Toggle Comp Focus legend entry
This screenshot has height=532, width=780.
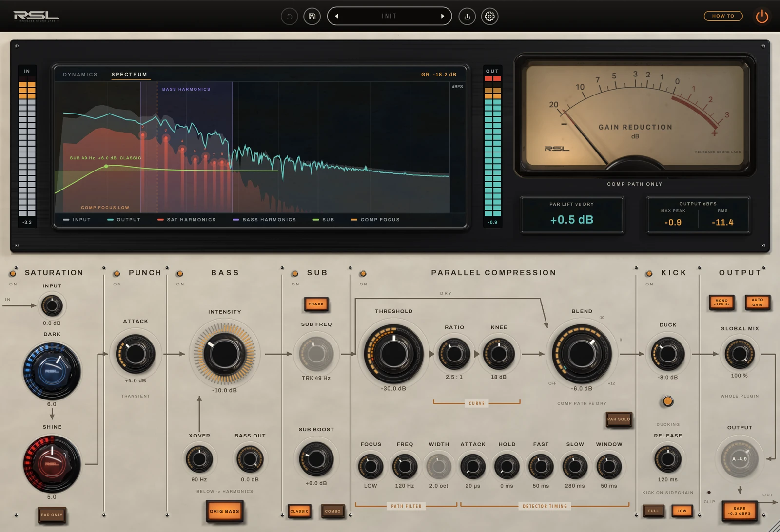(375, 220)
